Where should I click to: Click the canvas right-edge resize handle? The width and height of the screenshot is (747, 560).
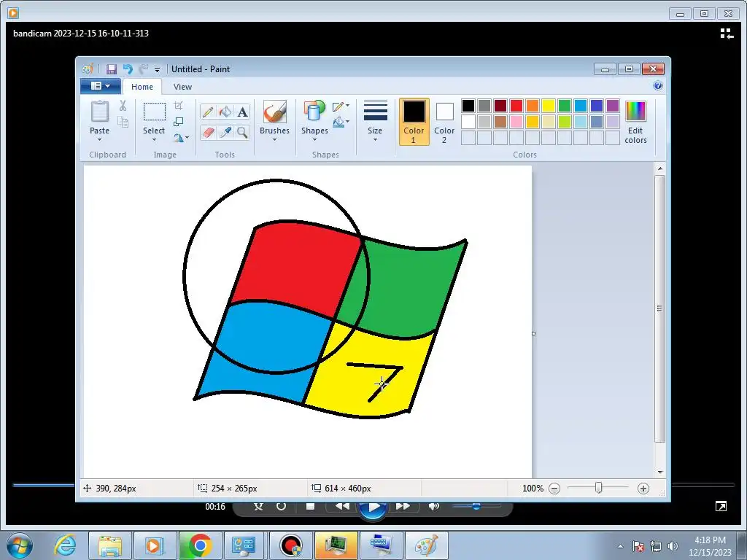tap(533, 333)
